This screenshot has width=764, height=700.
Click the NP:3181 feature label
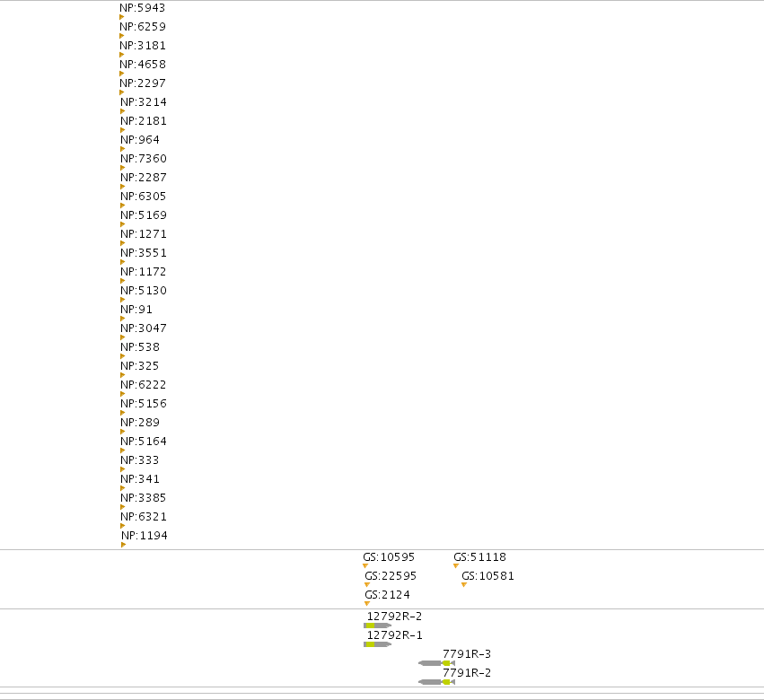142,46
